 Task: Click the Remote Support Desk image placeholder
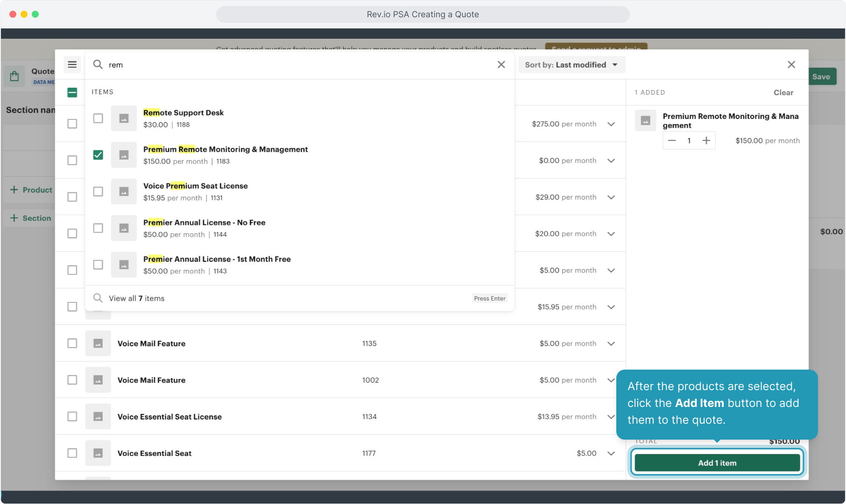click(x=124, y=119)
